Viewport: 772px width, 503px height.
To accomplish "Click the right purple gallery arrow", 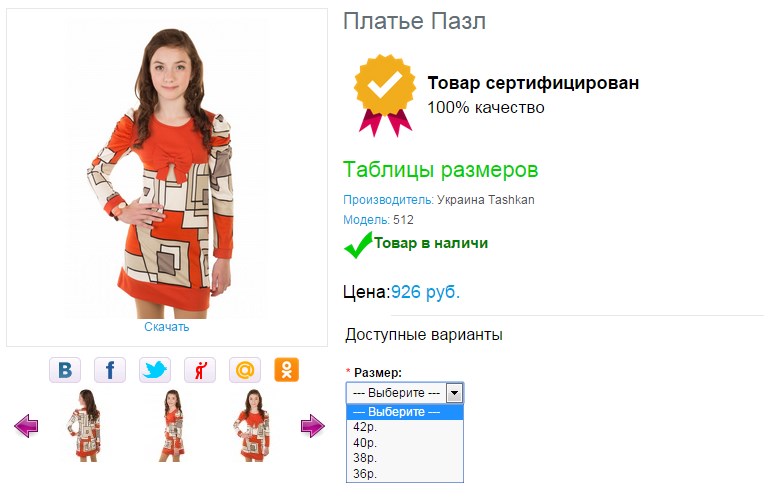I will pos(313,426).
